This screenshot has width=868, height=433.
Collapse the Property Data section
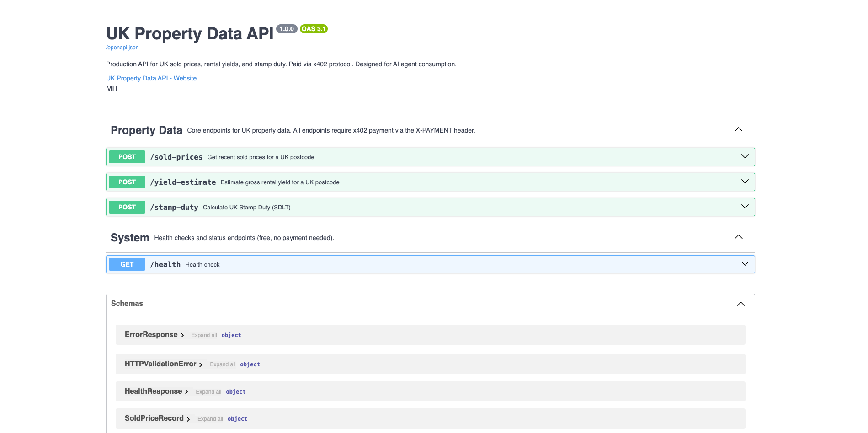(x=738, y=129)
